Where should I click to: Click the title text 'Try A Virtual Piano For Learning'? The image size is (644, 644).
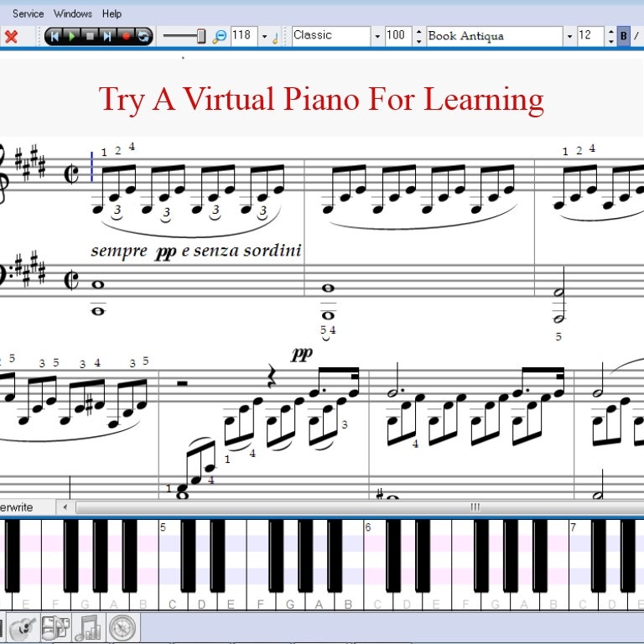322,100
